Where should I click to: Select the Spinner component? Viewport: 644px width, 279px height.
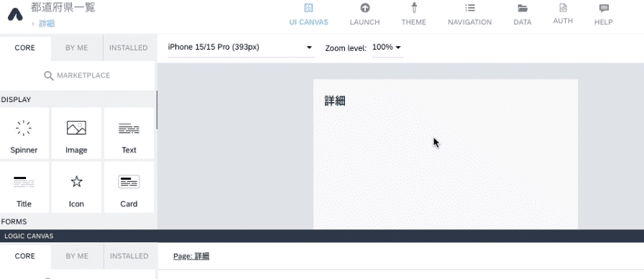24,133
